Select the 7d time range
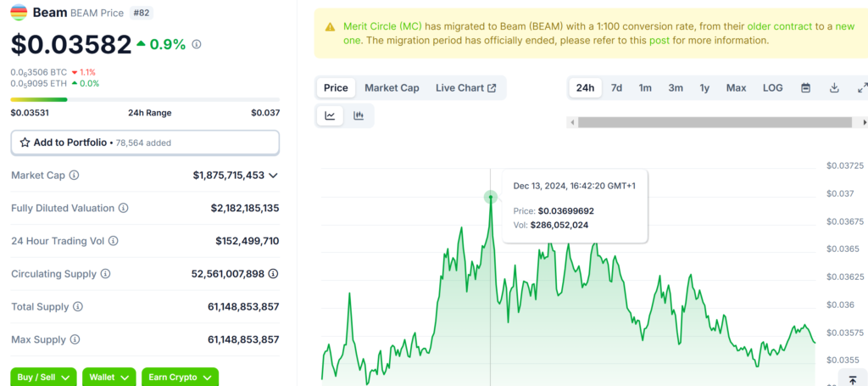This screenshot has width=868, height=386. pos(616,88)
